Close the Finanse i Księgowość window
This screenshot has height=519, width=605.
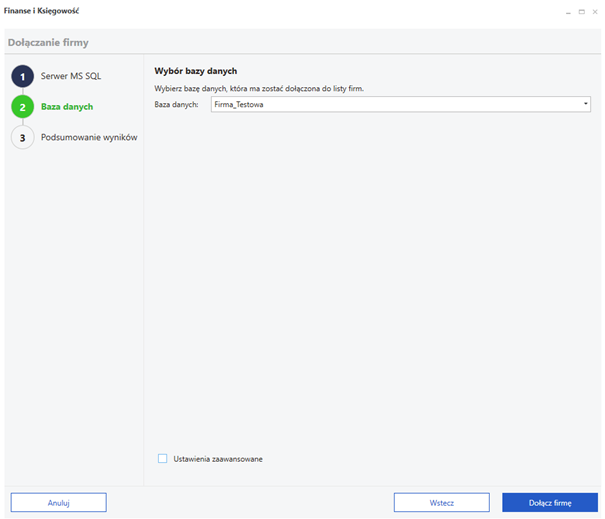click(x=595, y=12)
